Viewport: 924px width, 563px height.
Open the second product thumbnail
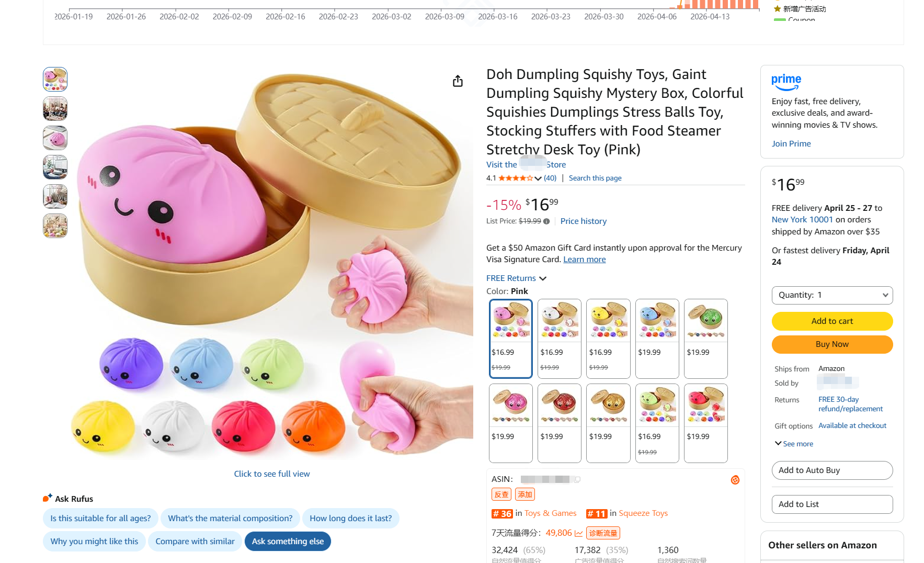click(x=55, y=109)
